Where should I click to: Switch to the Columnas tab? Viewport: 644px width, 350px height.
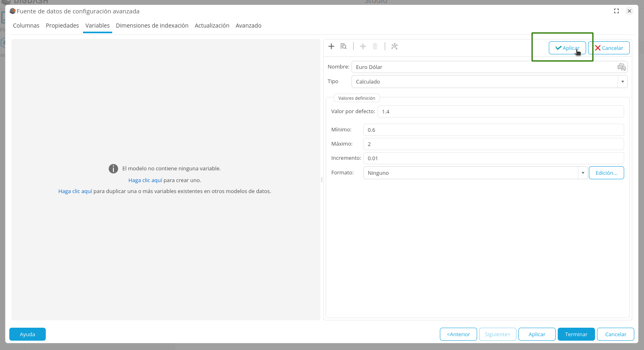[26, 26]
